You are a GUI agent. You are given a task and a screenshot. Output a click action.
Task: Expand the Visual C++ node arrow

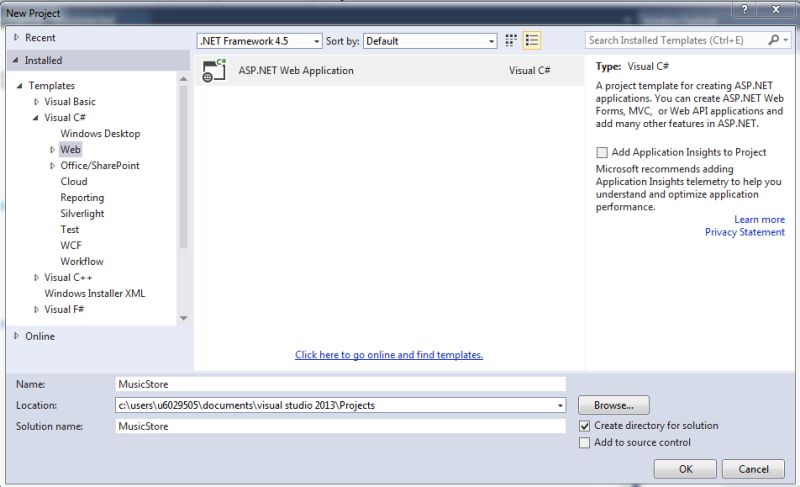[x=36, y=277]
